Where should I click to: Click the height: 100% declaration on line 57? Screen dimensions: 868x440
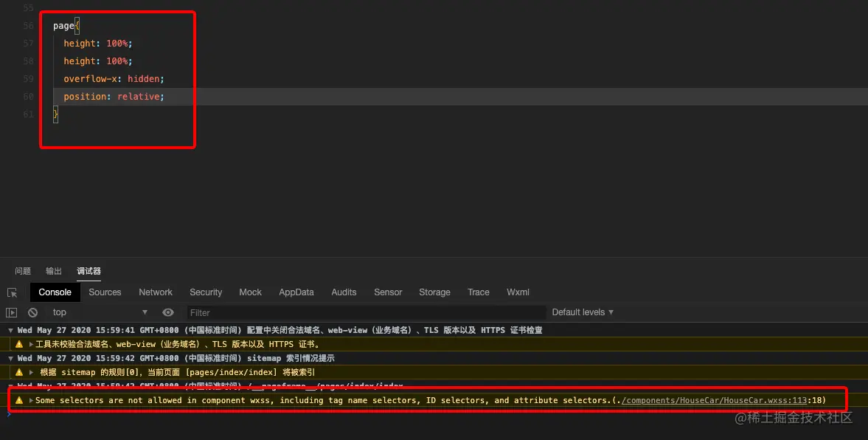tap(98, 44)
